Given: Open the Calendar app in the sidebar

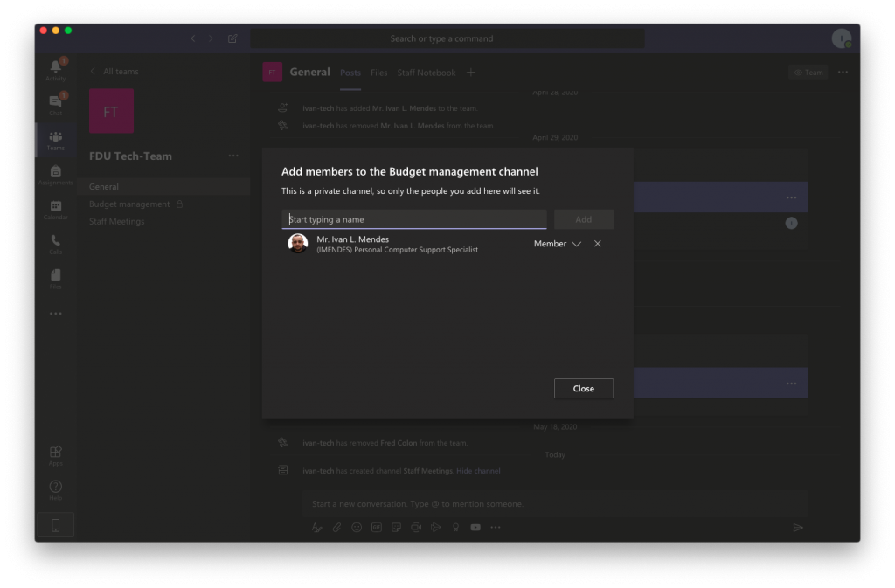Looking at the screenshot, I should pos(55,210).
